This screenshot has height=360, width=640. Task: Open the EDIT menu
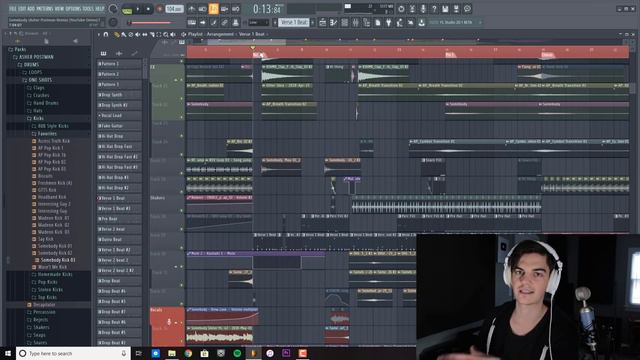22,9
